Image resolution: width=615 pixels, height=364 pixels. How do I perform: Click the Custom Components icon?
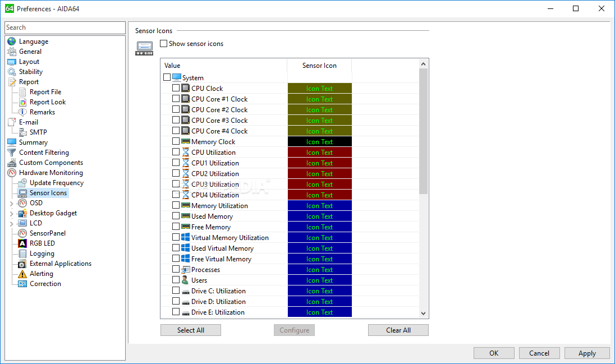coord(12,163)
